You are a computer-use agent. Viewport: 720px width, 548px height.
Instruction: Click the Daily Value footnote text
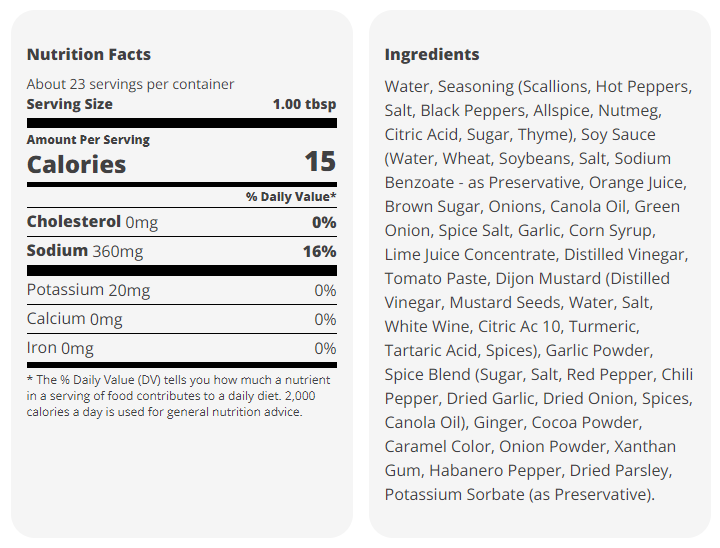pyautogui.click(x=179, y=396)
